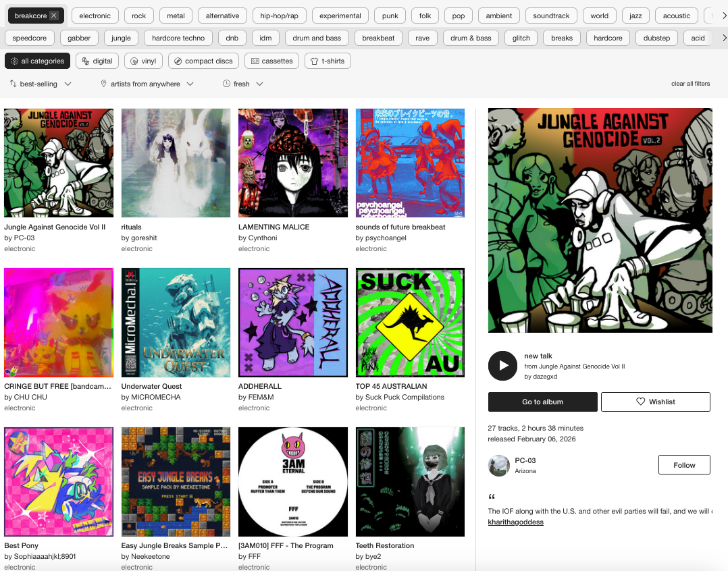Open the best-selling sort dropdown
This screenshot has width=728, height=571.
pyautogui.click(x=41, y=84)
